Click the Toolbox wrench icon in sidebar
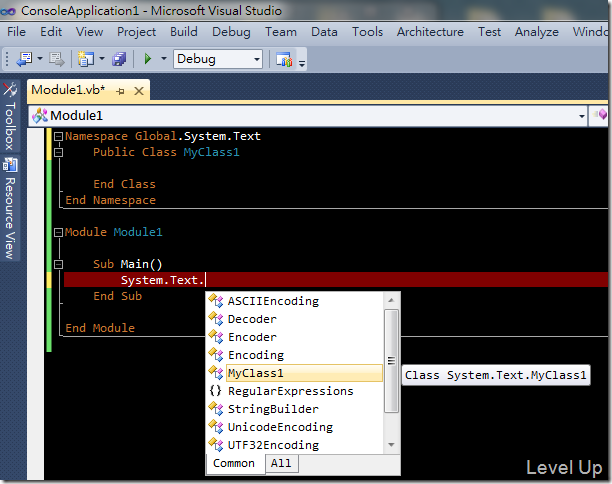Viewport: 612px width, 484px height. pyautogui.click(x=10, y=89)
